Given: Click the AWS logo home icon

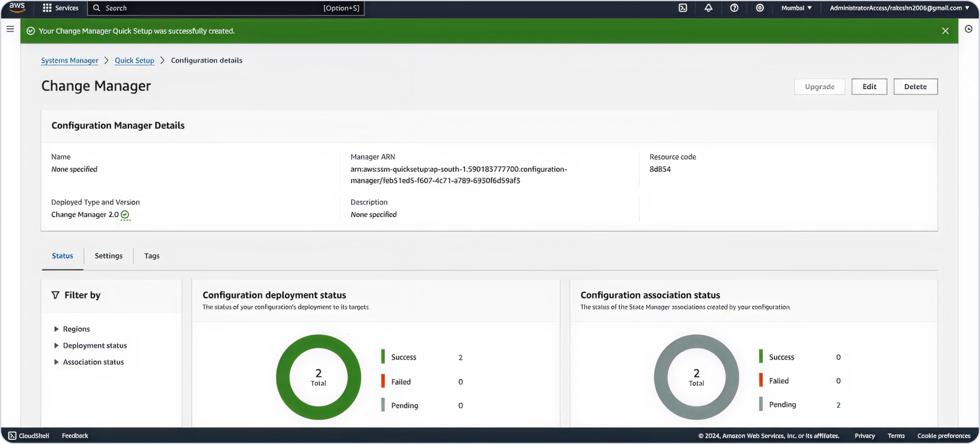Looking at the screenshot, I should [x=17, y=8].
